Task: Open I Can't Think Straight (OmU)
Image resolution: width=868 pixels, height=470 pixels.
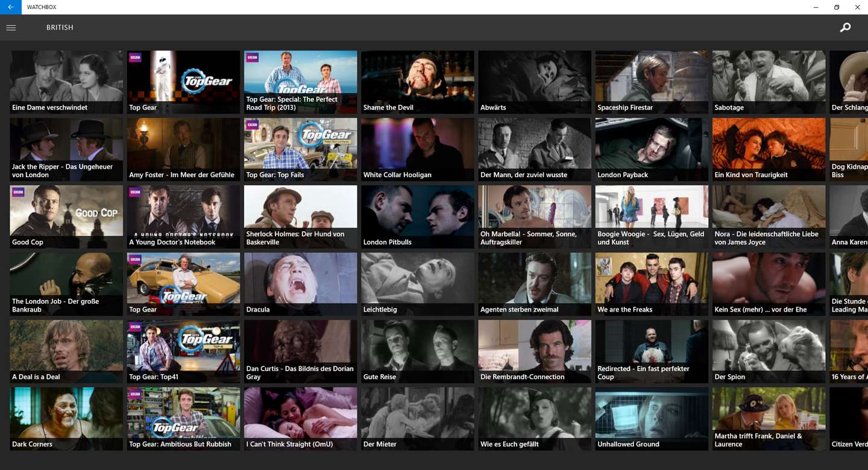Action: (300, 419)
